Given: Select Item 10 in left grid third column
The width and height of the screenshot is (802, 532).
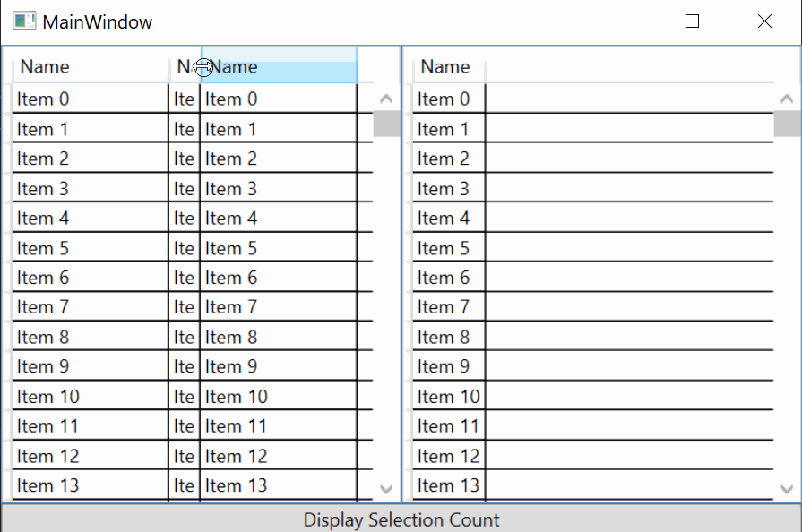Looking at the screenshot, I should point(279,396).
